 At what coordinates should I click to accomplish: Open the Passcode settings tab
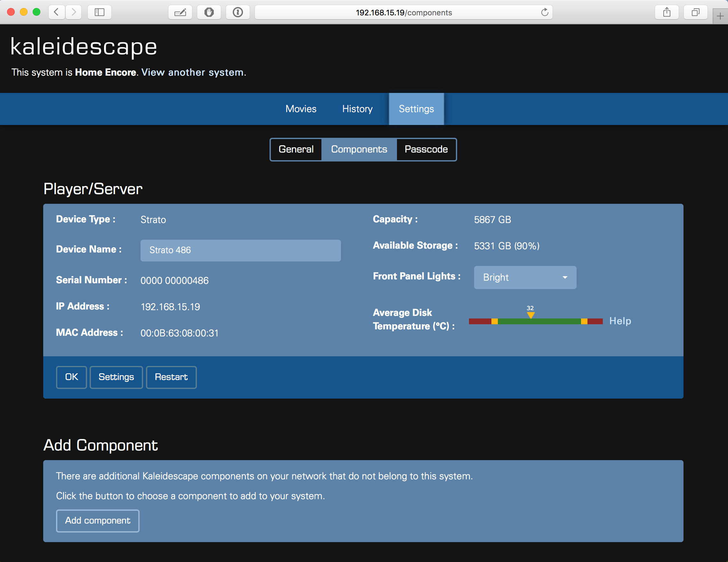[426, 149]
